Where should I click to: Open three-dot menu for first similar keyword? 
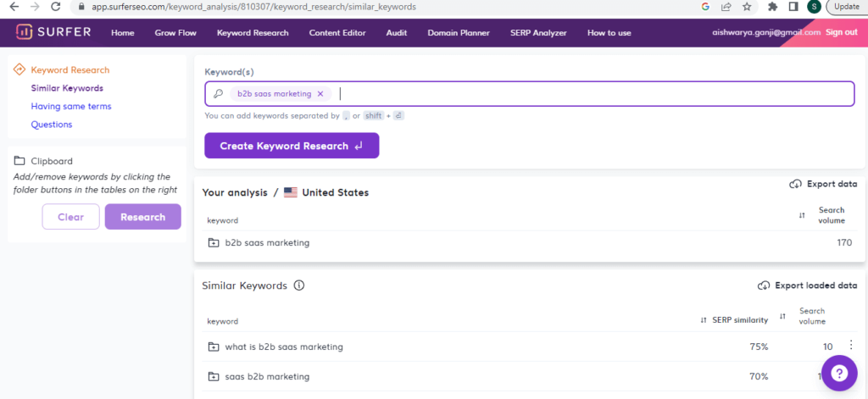(851, 345)
